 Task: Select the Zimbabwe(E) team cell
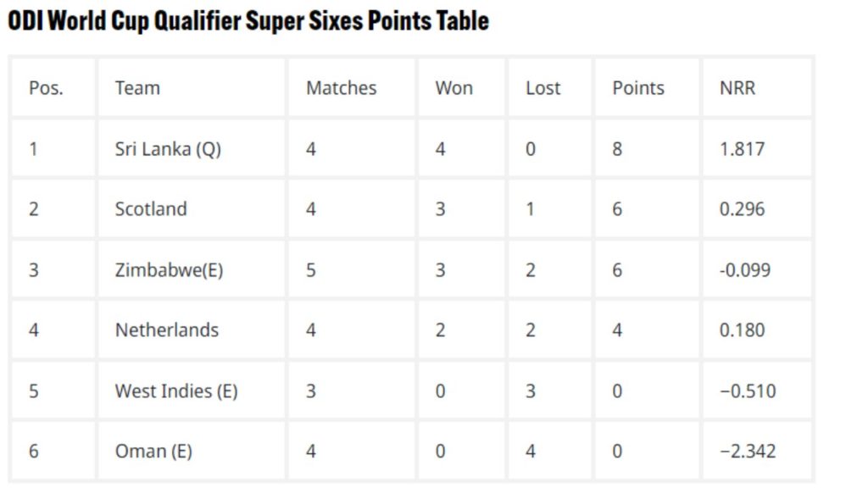point(170,270)
